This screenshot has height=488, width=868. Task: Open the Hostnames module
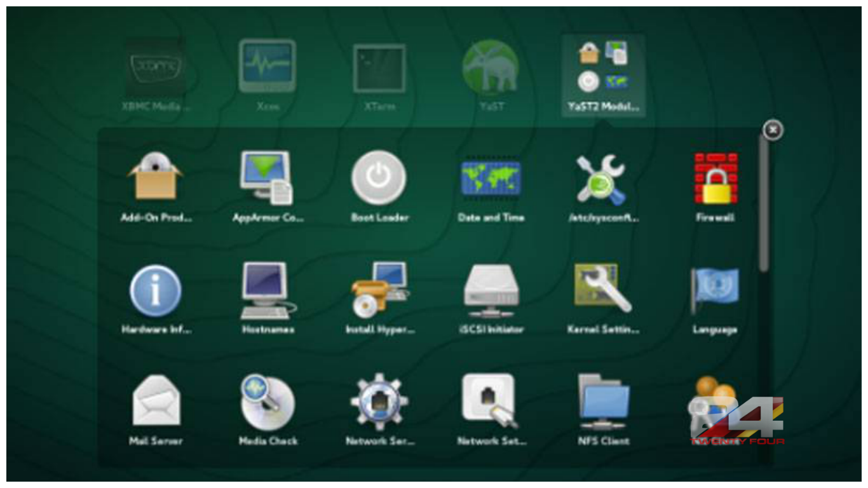coord(268,290)
